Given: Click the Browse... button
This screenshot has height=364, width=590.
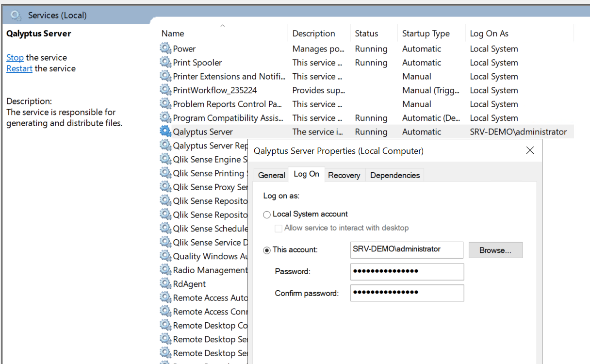Looking at the screenshot, I should (495, 250).
